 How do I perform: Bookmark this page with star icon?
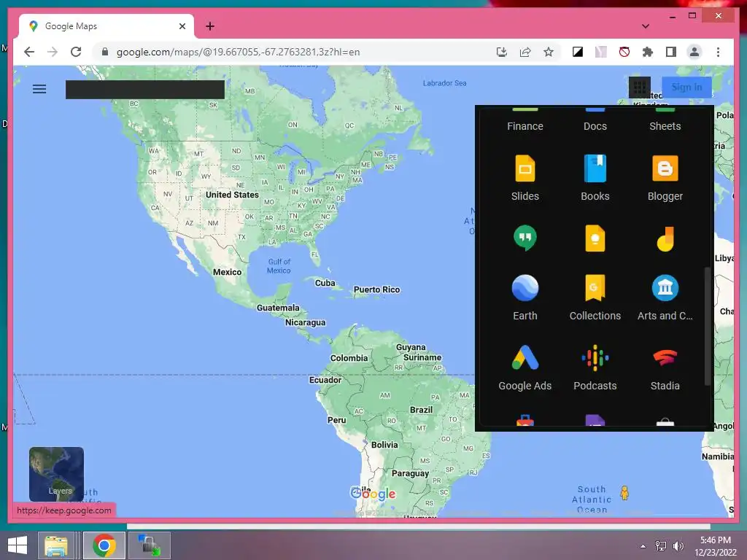(x=549, y=52)
